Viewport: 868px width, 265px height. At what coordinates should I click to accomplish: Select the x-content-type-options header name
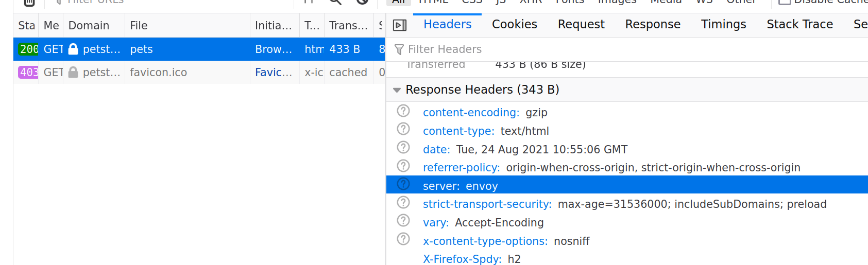tap(485, 241)
